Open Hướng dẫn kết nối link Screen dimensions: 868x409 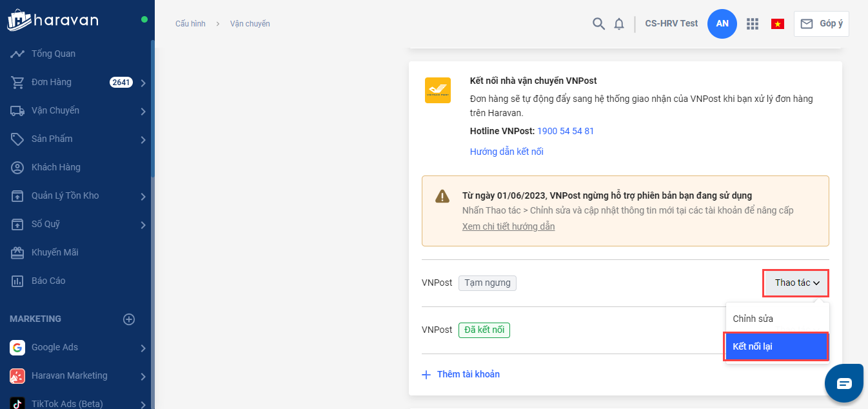tap(506, 152)
